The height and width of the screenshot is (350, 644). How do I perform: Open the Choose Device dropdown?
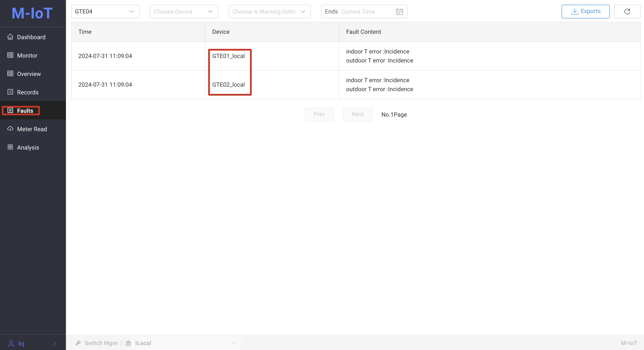[x=184, y=12]
